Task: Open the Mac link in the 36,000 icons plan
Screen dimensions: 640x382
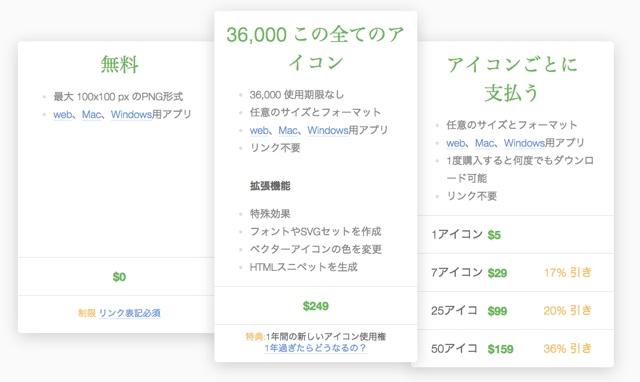Action: pos(288,131)
